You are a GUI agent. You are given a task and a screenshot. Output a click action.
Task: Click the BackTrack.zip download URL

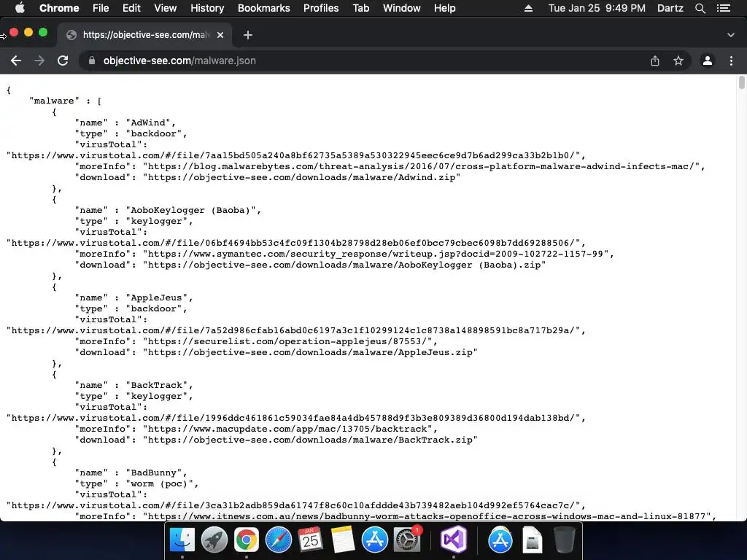pos(310,440)
